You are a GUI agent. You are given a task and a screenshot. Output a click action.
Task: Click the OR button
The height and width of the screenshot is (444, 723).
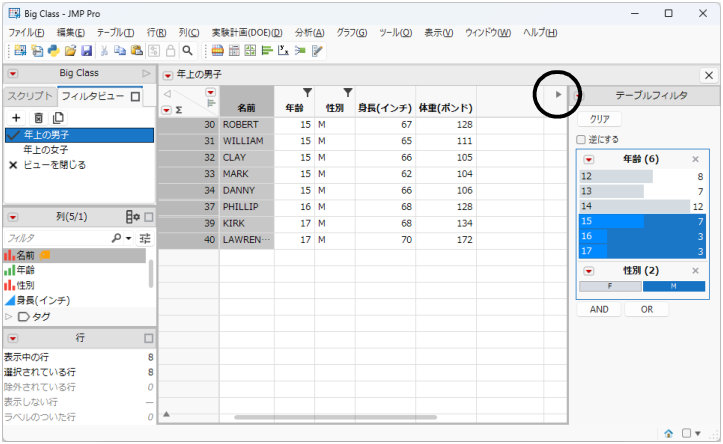click(646, 309)
